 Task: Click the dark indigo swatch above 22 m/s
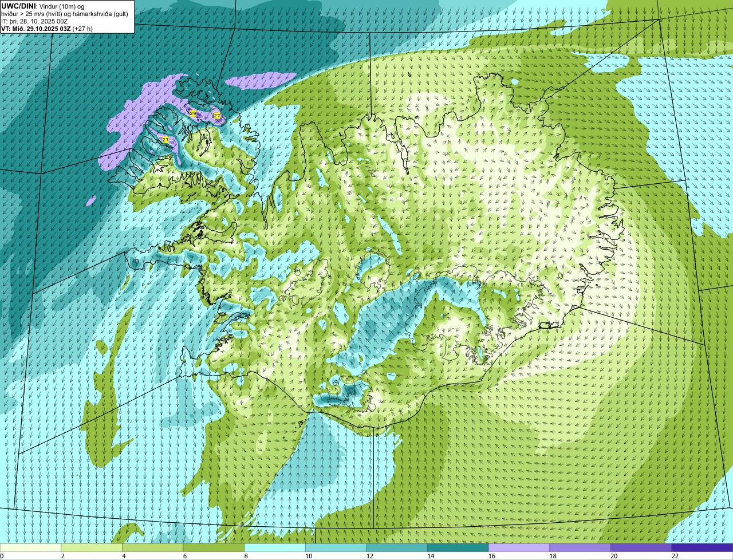coord(702,547)
